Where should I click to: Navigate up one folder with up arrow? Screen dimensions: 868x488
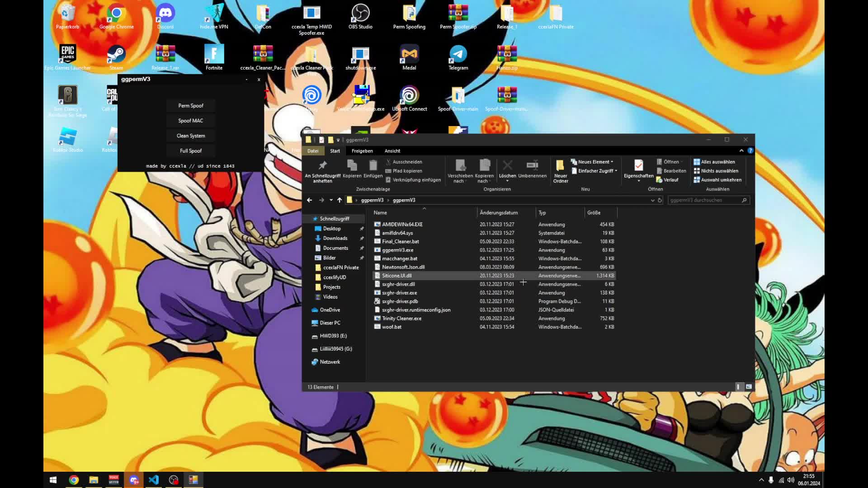click(x=340, y=200)
